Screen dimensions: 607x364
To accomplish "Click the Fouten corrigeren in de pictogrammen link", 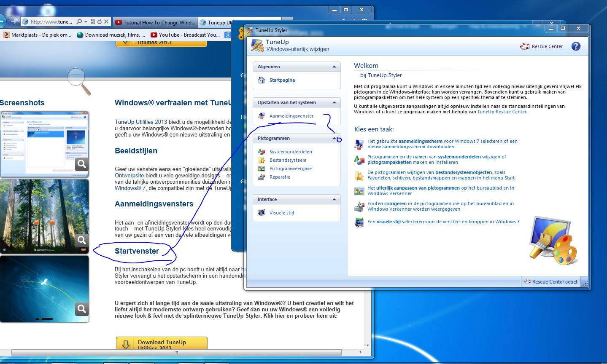I will click(440, 206).
